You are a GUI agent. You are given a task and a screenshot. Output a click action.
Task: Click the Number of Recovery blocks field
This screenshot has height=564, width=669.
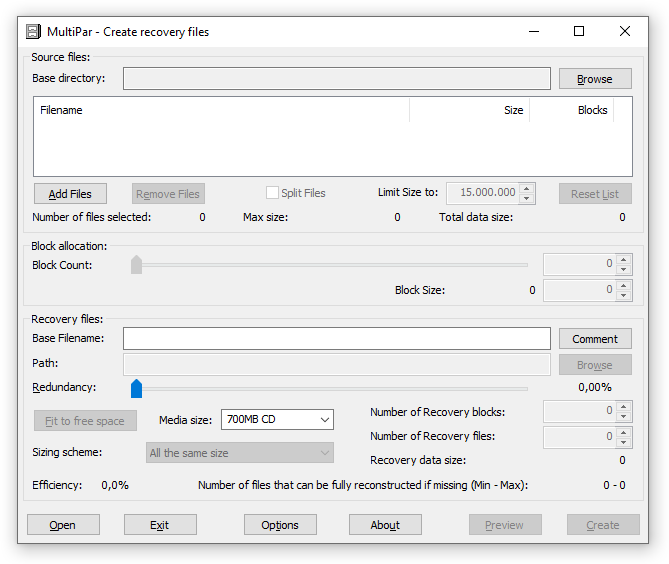579,411
